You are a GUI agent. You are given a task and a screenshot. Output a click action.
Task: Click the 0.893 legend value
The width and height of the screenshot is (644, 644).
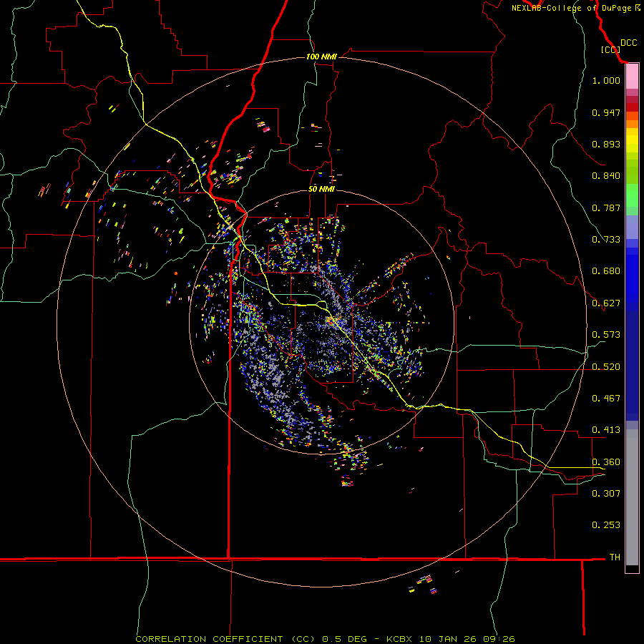pos(606,144)
